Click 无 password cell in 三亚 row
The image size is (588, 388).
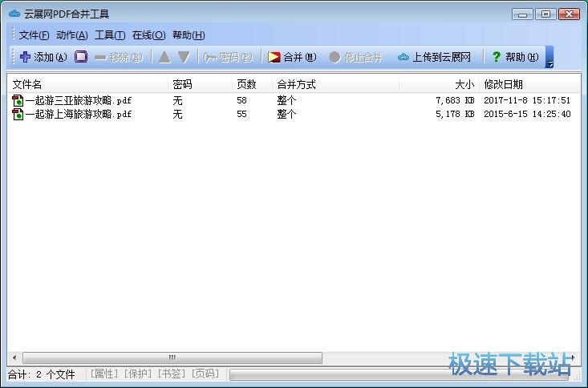(177, 100)
